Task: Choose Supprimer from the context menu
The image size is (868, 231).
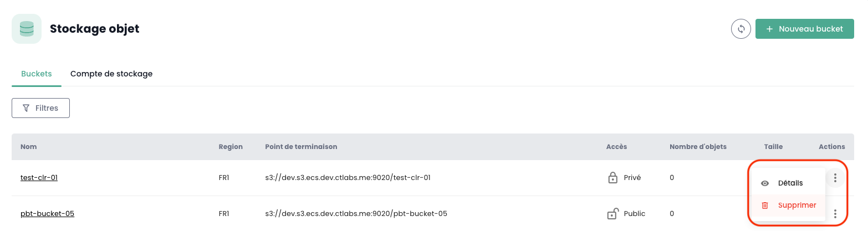Action: (796, 206)
